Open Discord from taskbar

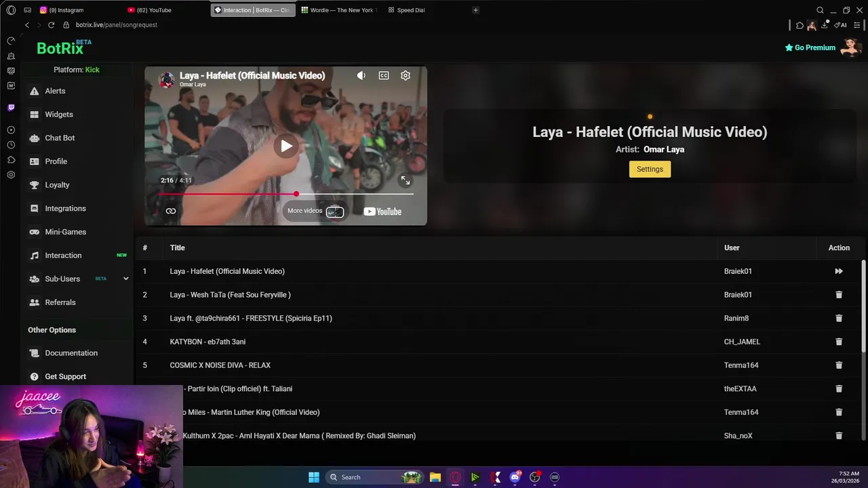tap(515, 477)
